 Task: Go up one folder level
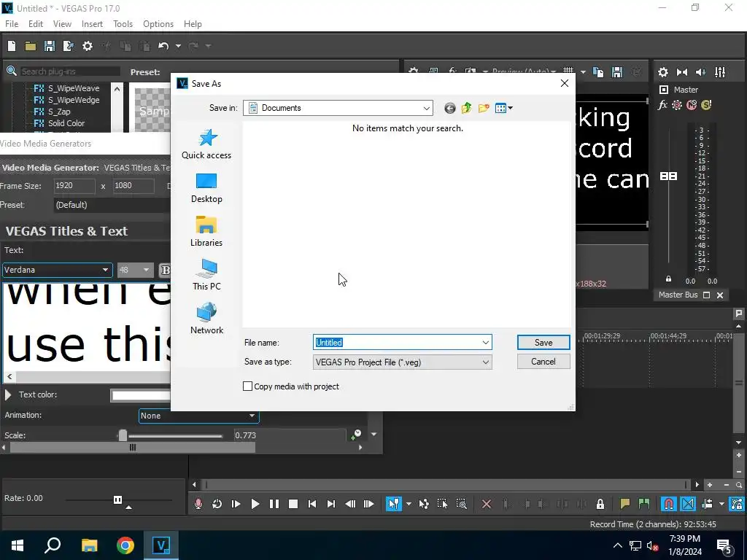tap(466, 108)
